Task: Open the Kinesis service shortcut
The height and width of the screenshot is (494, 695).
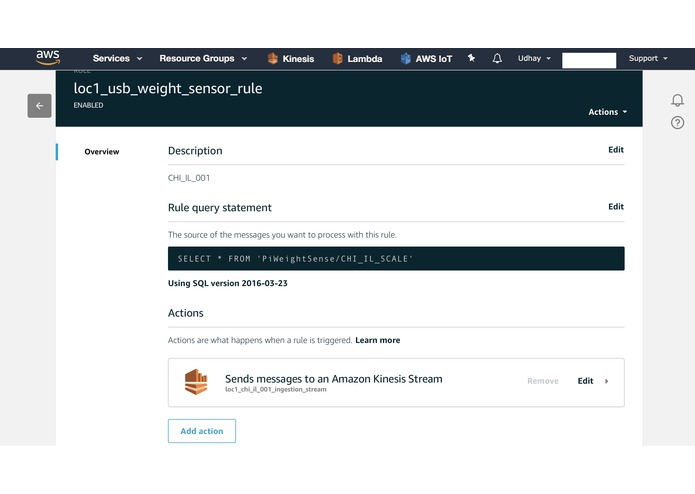Action: point(291,58)
